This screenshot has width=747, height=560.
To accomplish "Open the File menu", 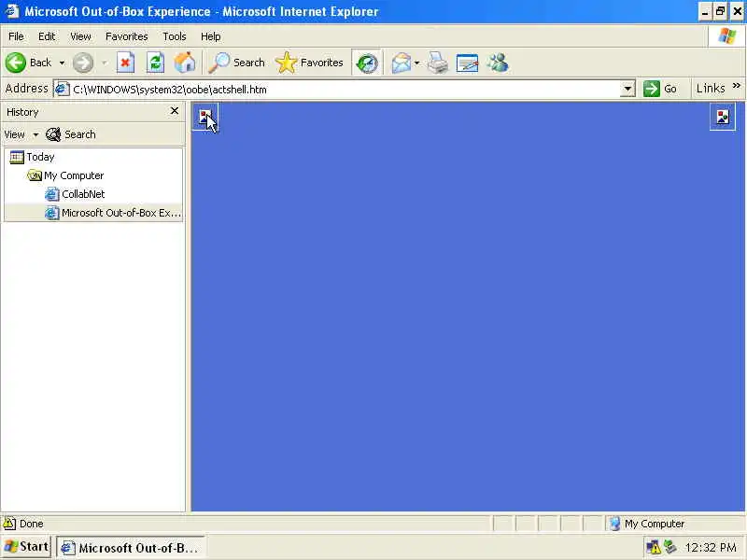I will pos(16,36).
